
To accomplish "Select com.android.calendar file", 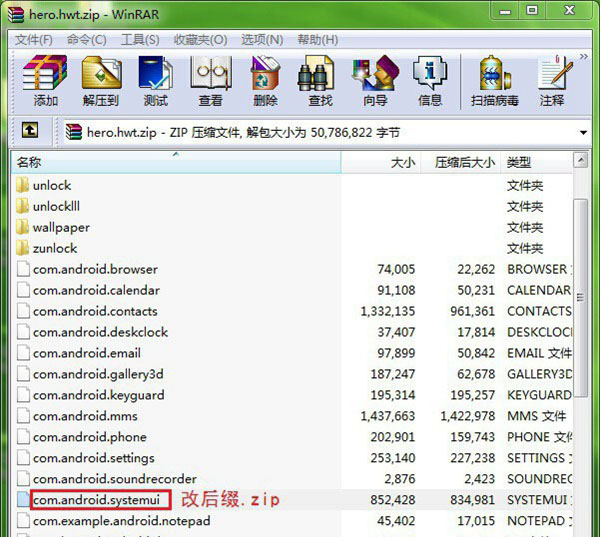I will pos(96,290).
